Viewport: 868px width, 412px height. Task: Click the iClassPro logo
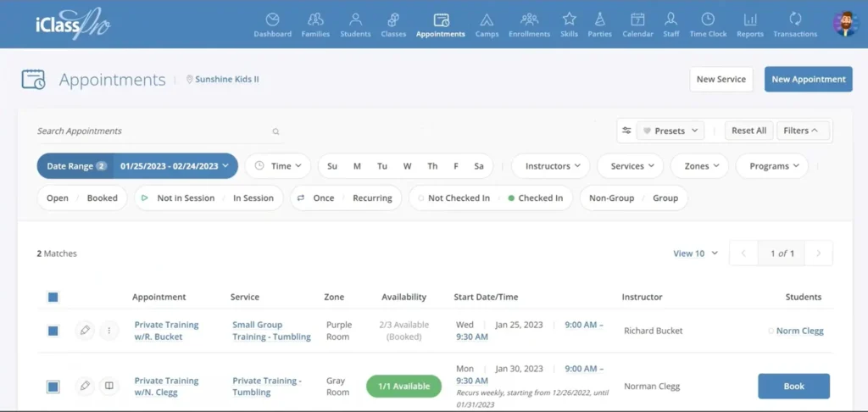click(x=73, y=24)
